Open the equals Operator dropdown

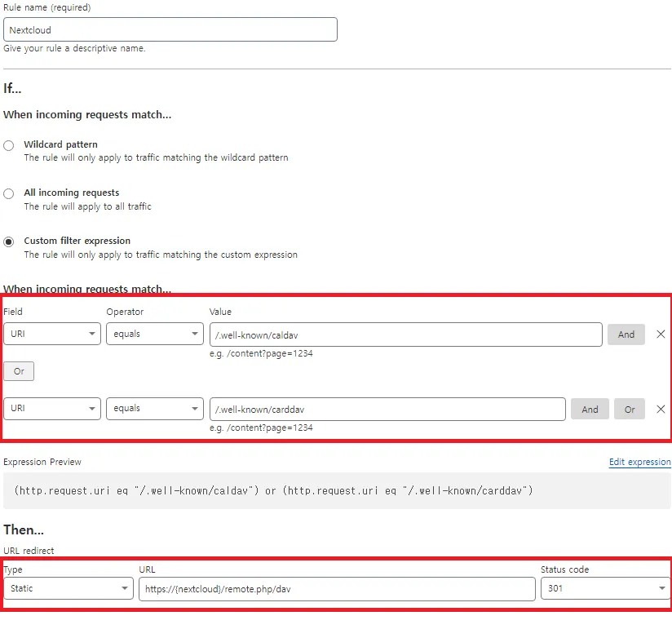tap(154, 334)
